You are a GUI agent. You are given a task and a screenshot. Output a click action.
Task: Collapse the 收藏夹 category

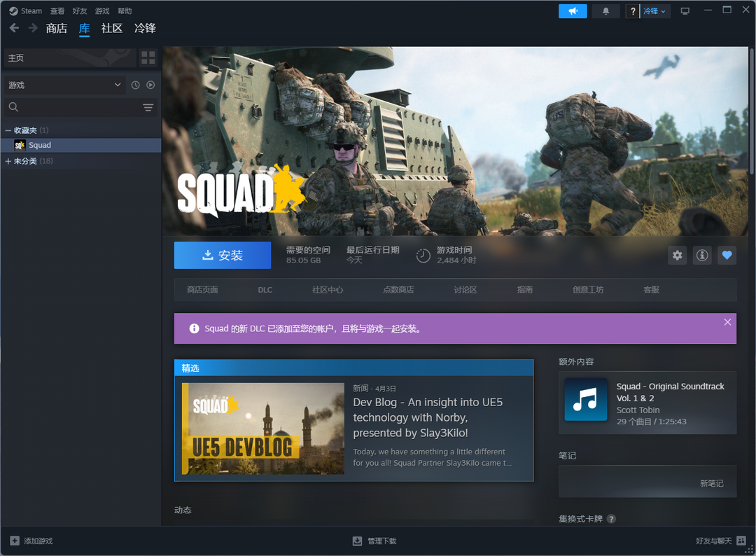[x=8, y=130]
